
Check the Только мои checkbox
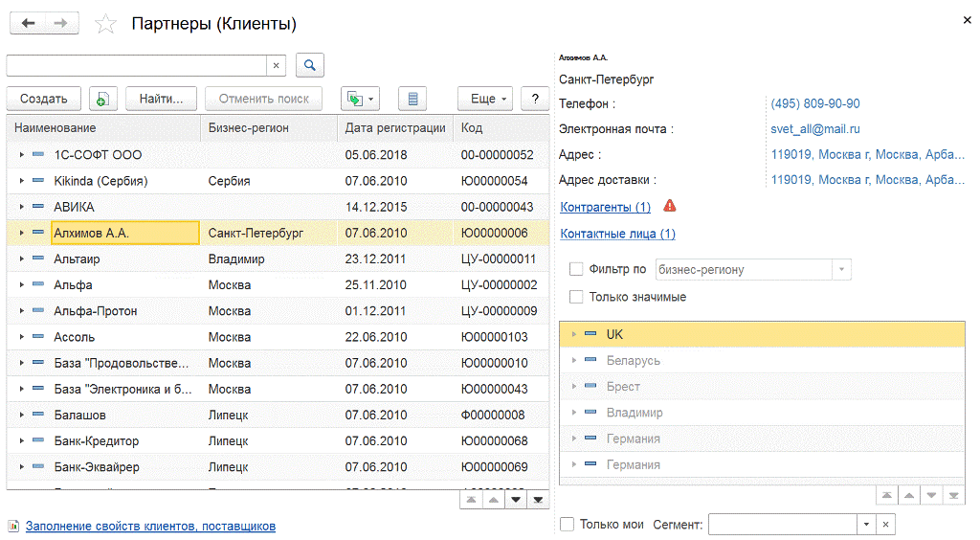coord(568,525)
